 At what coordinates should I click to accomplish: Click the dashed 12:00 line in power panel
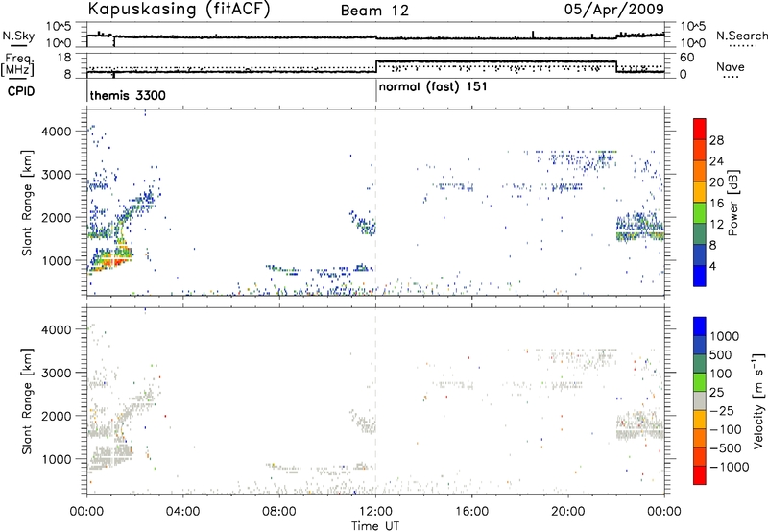pos(375,203)
